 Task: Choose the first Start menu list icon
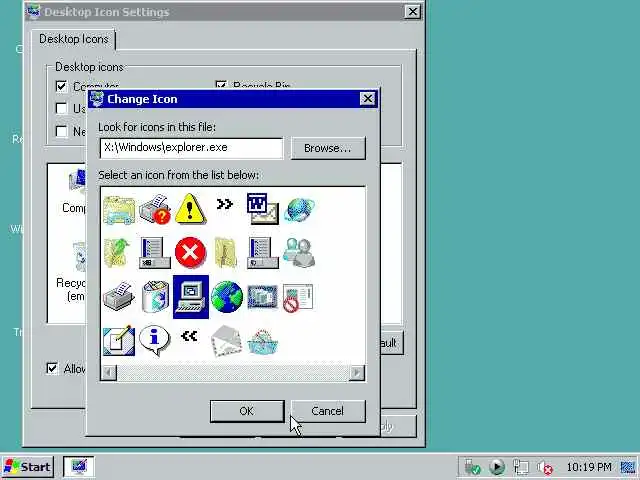click(155, 253)
